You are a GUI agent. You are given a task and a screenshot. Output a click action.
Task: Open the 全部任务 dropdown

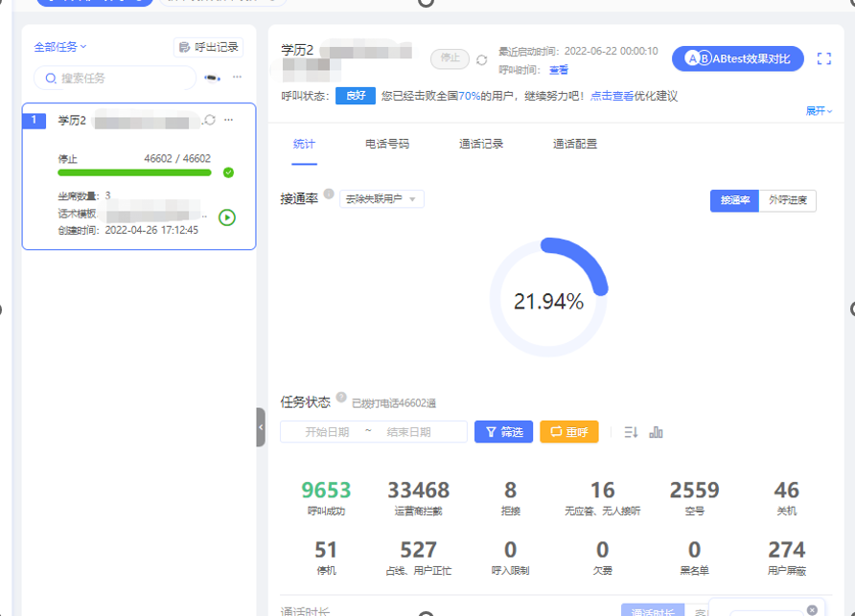click(60, 47)
